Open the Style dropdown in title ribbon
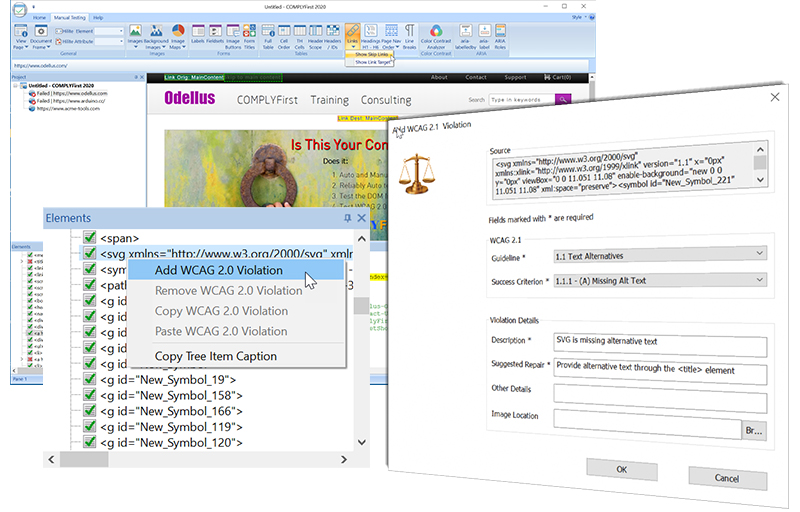800x512 pixels. [579, 17]
